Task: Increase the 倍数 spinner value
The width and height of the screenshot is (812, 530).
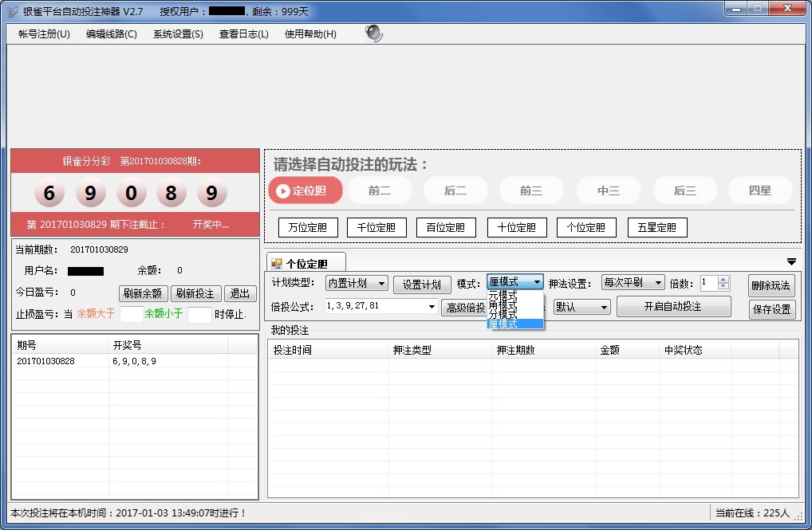Action: [723, 279]
